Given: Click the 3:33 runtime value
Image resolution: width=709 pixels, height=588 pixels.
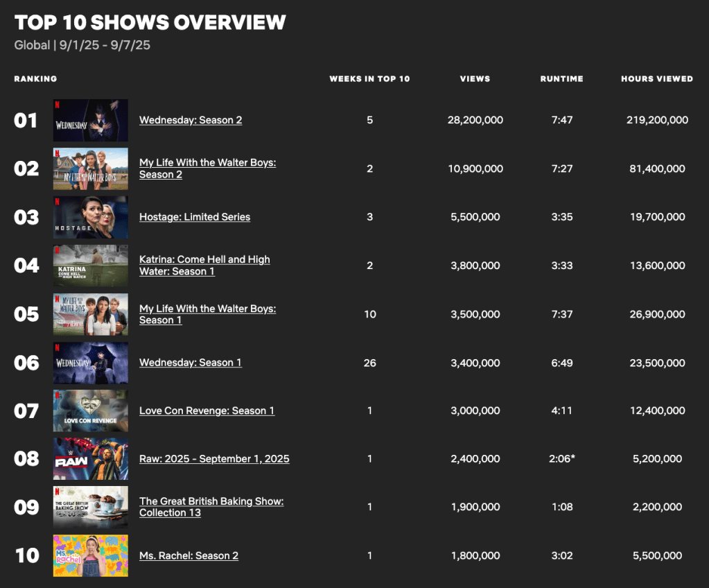Looking at the screenshot, I should pyautogui.click(x=562, y=266).
